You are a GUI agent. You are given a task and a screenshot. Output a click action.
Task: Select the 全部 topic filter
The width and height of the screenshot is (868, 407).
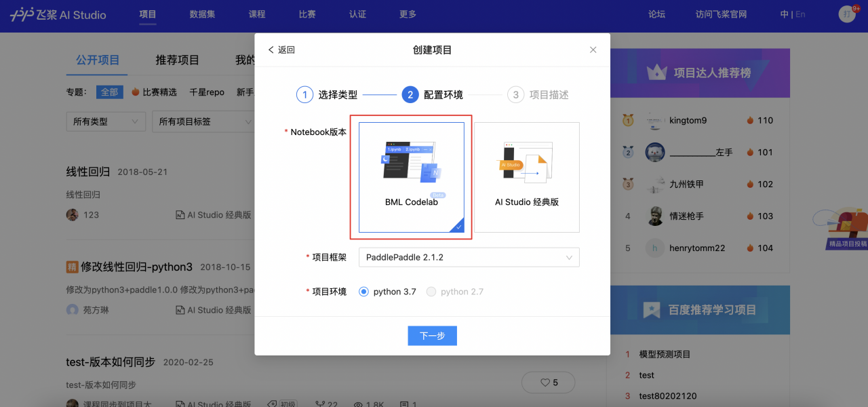coord(109,92)
